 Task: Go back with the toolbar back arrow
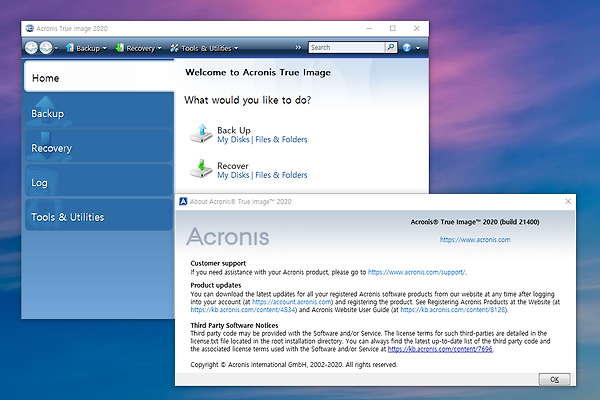[31, 48]
